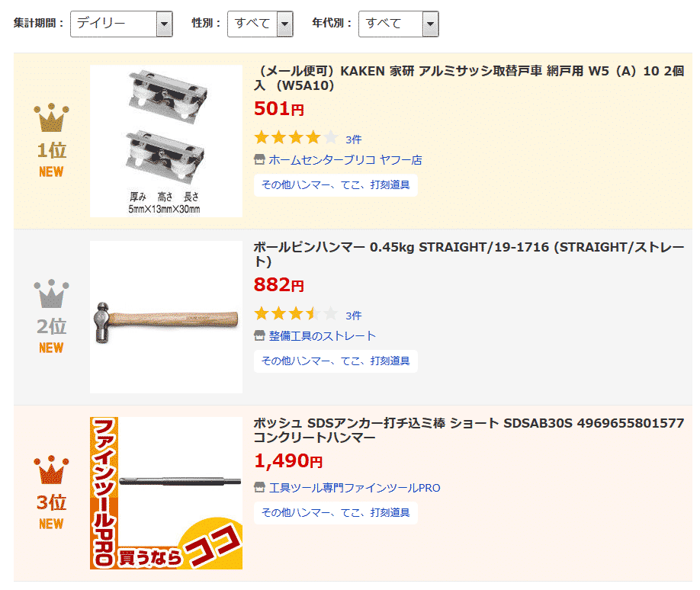
Task: Open the 集計期間 デイリー dropdown
Action: click(121, 24)
